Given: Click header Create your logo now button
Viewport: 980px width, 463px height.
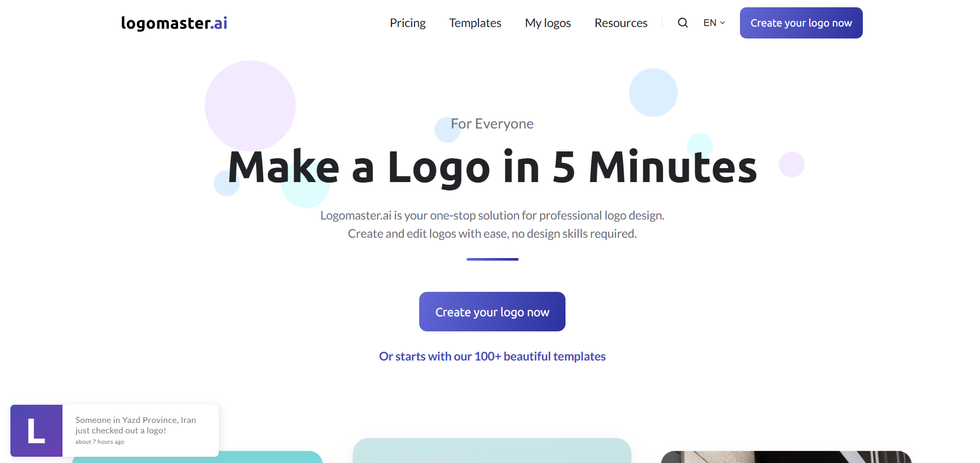Looking at the screenshot, I should [801, 23].
